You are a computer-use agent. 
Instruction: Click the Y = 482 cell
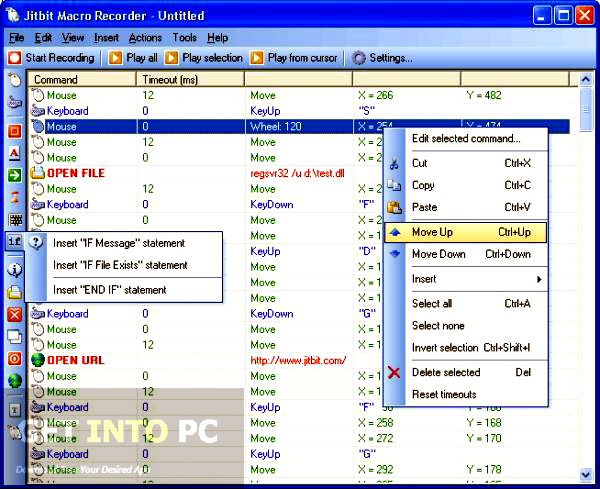[484, 95]
